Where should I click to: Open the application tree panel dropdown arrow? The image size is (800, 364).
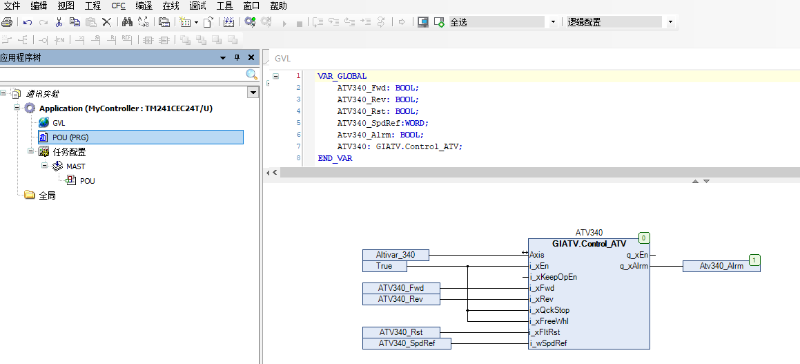(222, 58)
